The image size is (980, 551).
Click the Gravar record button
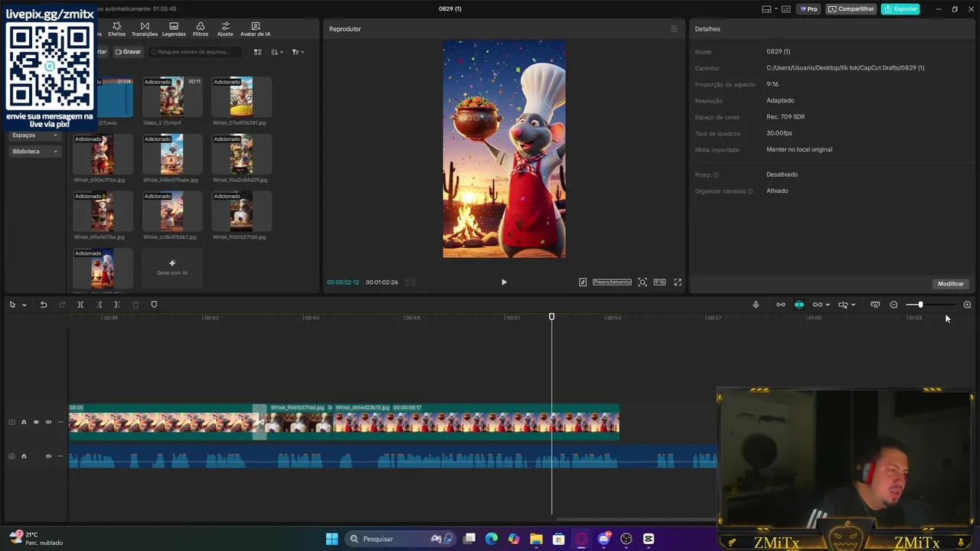(128, 52)
